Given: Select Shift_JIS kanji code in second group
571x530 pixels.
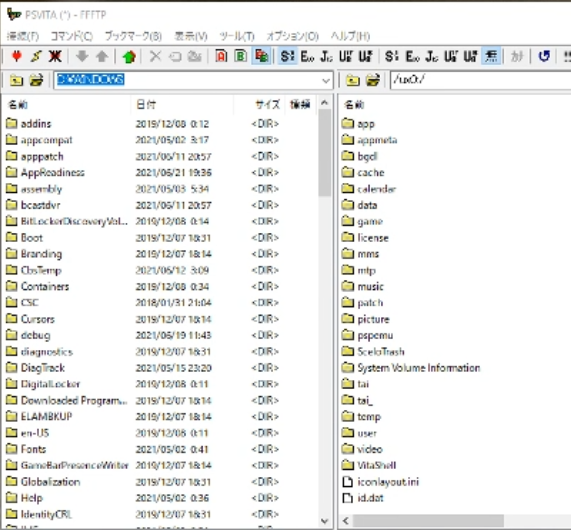Looking at the screenshot, I should [392, 56].
